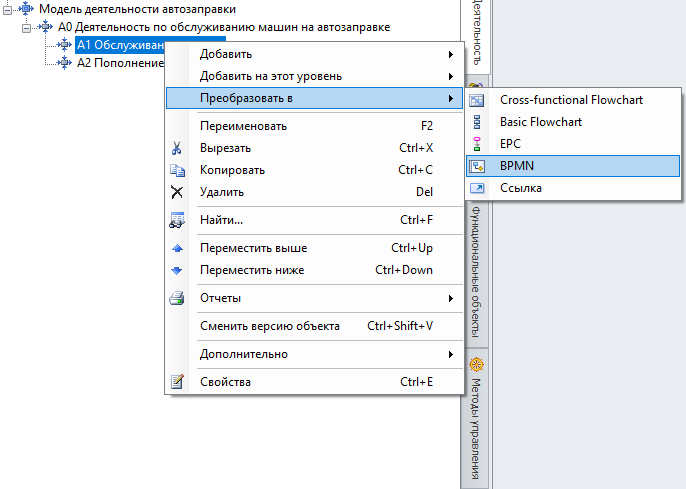Click the printer icon beside Отчеты
Image resolution: width=686 pixels, height=489 pixels.
coord(177,298)
